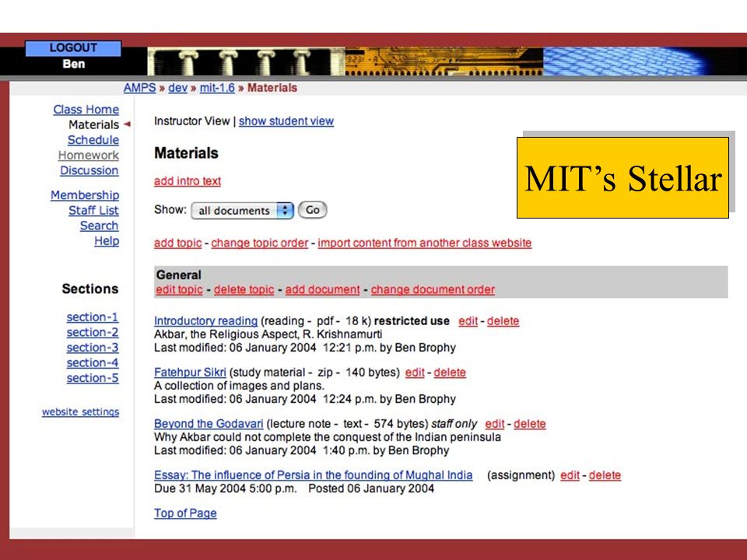Edit the Essay assignment entry
Screen dimensions: 747x560
570,475
